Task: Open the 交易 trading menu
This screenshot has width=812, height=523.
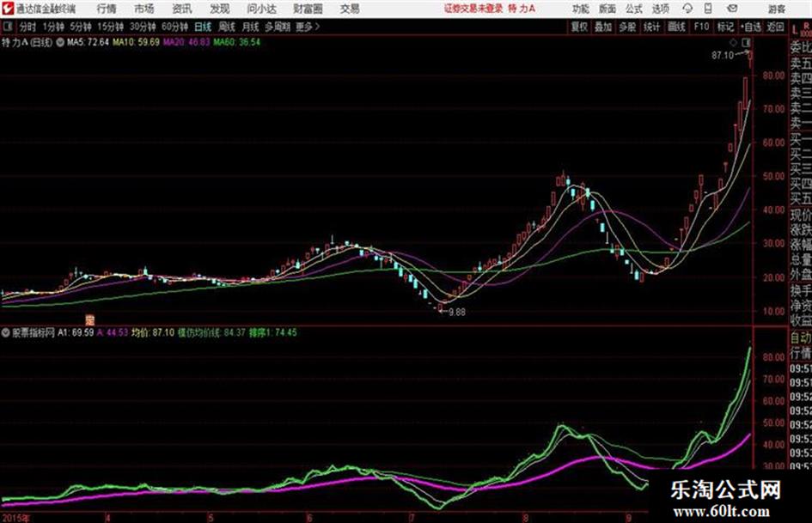Action: pyautogui.click(x=350, y=9)
